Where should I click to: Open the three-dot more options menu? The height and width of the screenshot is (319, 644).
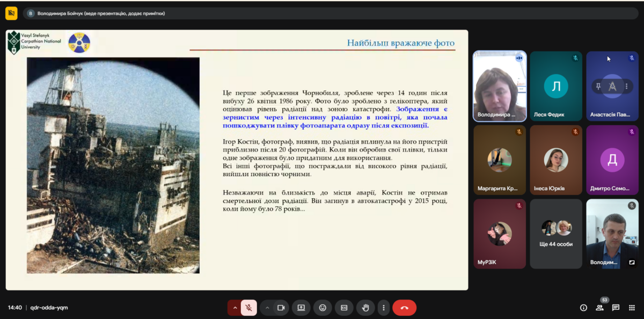click(383, 308)
